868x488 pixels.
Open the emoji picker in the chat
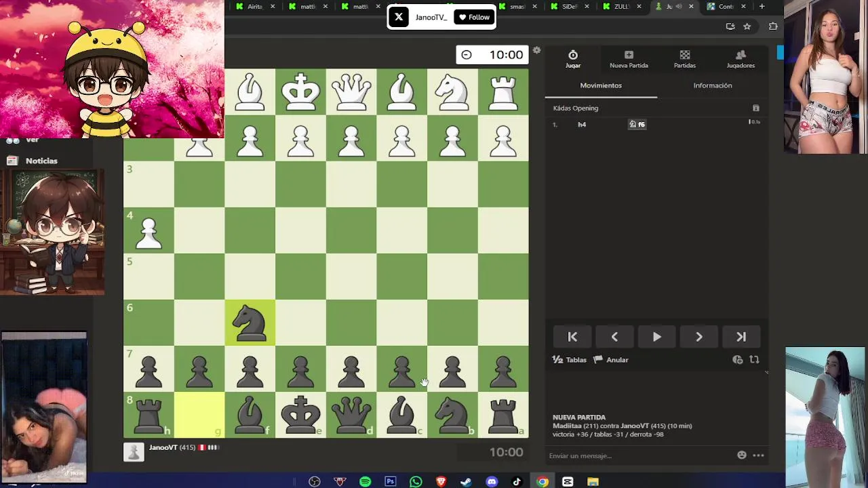tap(742, 455)
